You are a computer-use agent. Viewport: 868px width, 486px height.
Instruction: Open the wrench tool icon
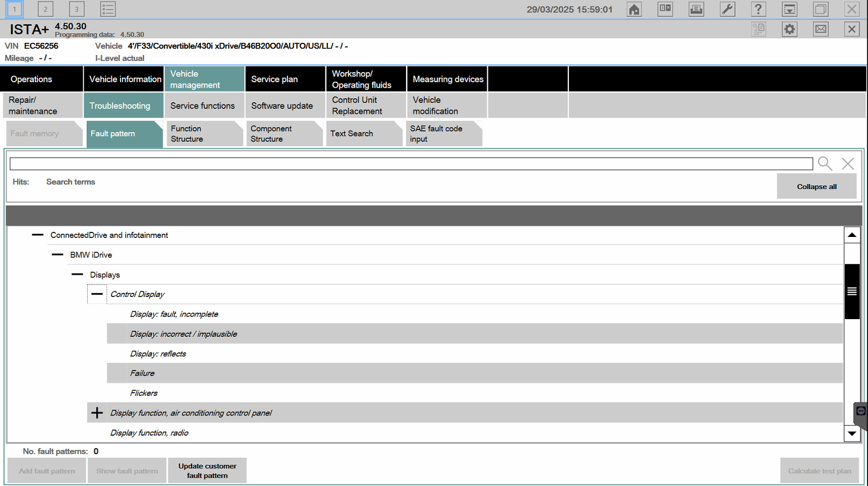point(727,9)
